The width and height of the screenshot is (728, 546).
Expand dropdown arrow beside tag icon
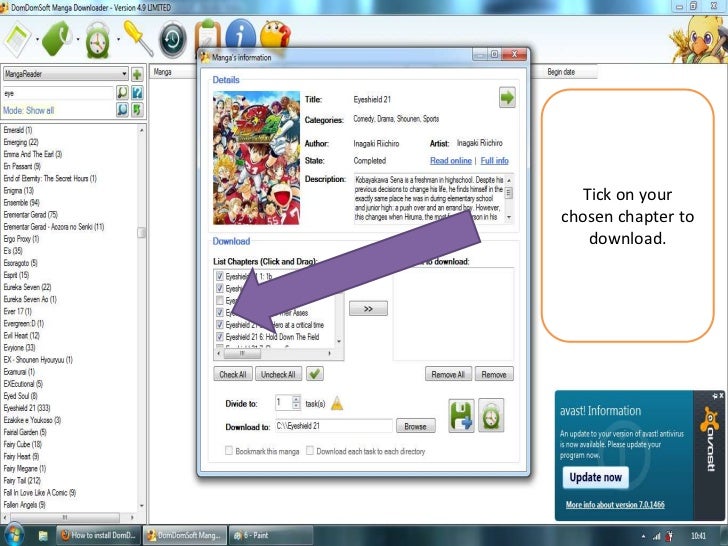[78, 39]
